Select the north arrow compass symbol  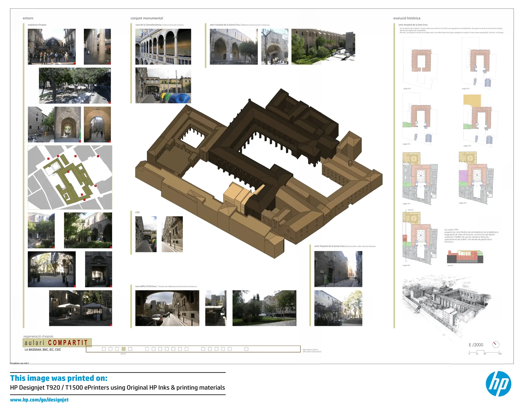(496, 344)
